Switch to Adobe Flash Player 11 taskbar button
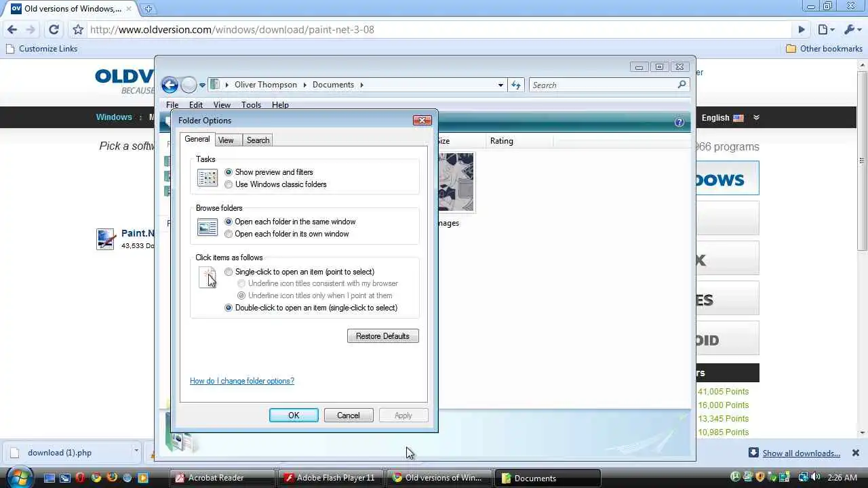This screenshot has height=488, width=868. point(330,478)
